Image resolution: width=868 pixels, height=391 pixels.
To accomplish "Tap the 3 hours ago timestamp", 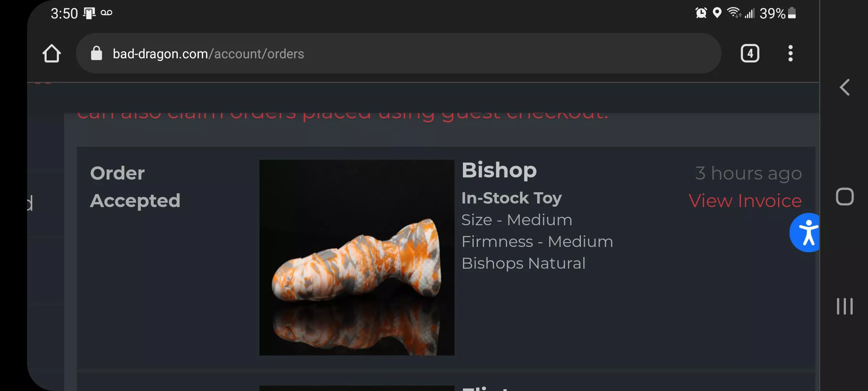I will coord(748,173).
